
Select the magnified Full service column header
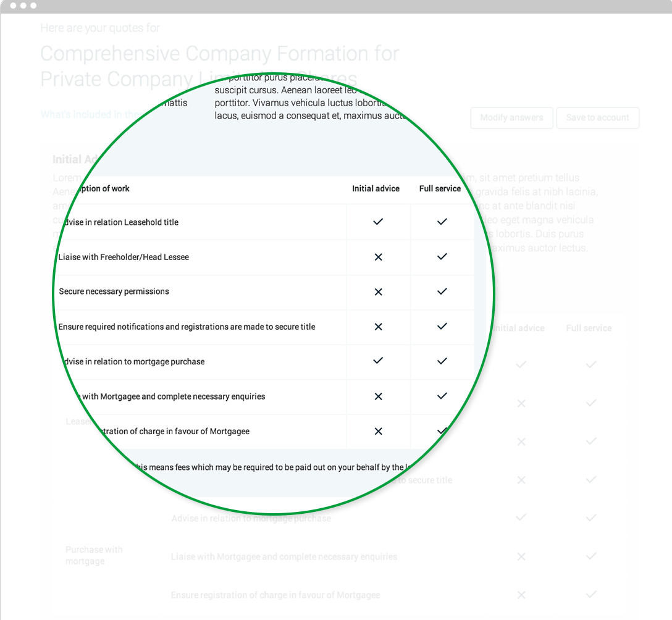[x=440, y=189]
